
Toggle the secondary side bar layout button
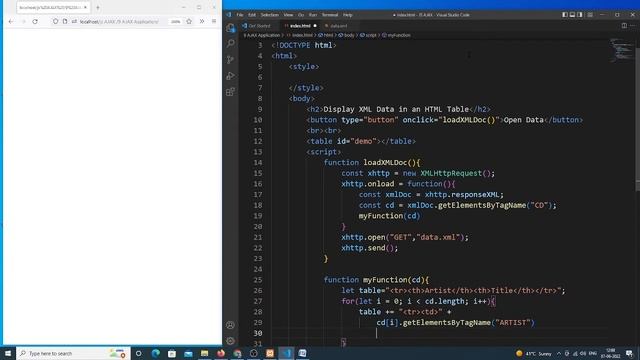[x=580, y=15]
